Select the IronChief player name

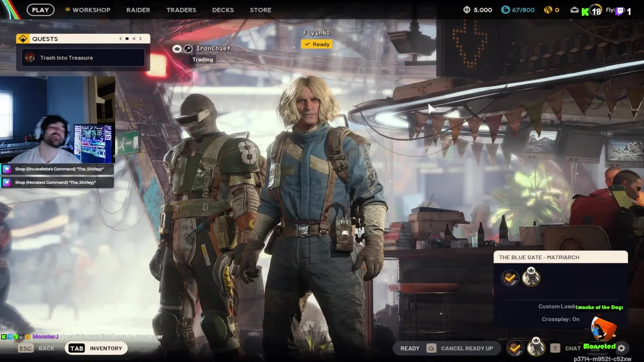tap(213, 49)
